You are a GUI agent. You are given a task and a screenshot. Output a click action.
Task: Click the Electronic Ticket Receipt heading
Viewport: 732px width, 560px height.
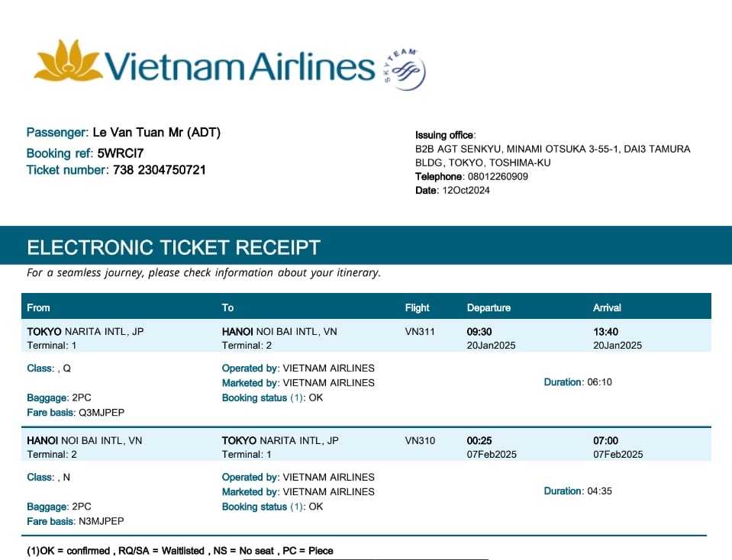173,247
